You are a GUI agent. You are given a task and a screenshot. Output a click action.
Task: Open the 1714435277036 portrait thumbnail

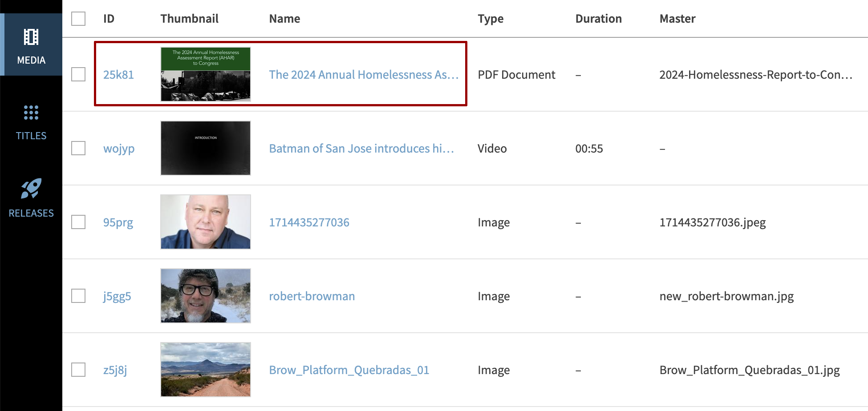(x=205, y=222)
